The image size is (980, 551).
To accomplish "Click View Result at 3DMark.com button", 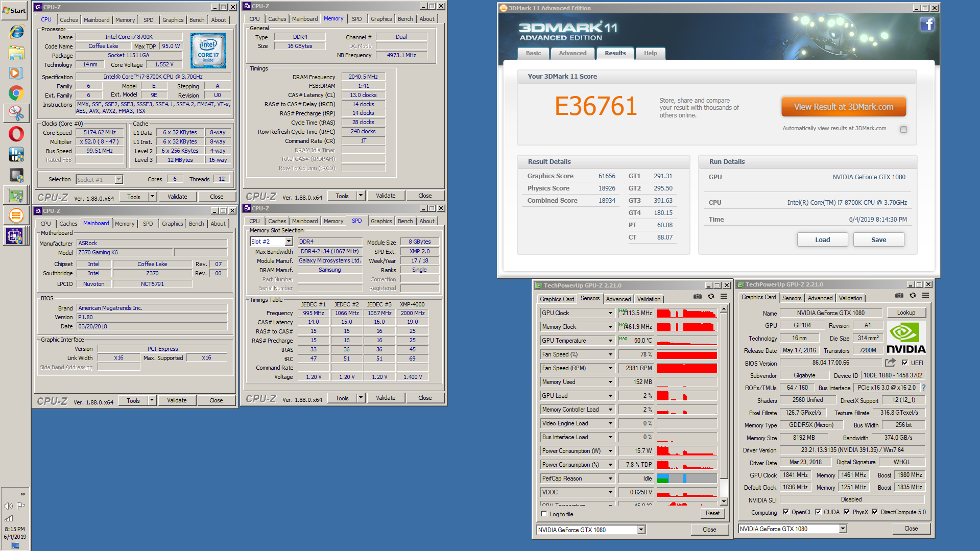I will click(844, 107).
